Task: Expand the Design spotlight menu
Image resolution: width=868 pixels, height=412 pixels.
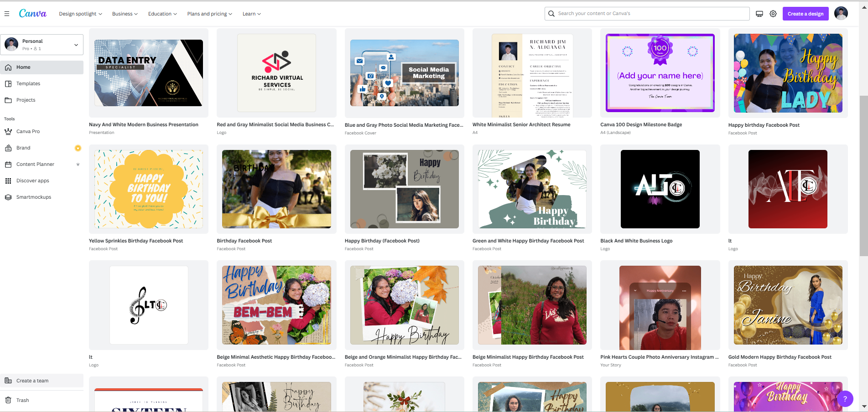Action: [x=80, y=14]
